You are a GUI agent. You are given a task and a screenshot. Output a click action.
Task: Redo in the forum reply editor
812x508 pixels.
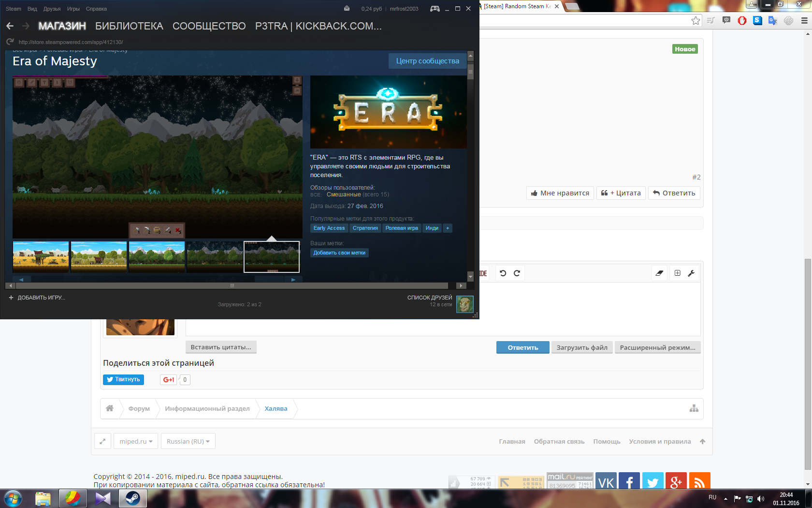pos(517,273)
